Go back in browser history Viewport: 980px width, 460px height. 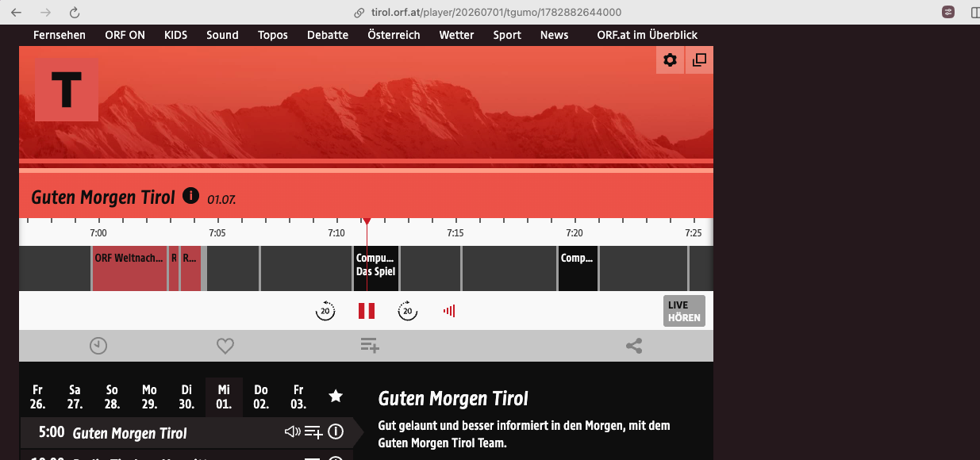pyautogui.click(x=17, y=12)
